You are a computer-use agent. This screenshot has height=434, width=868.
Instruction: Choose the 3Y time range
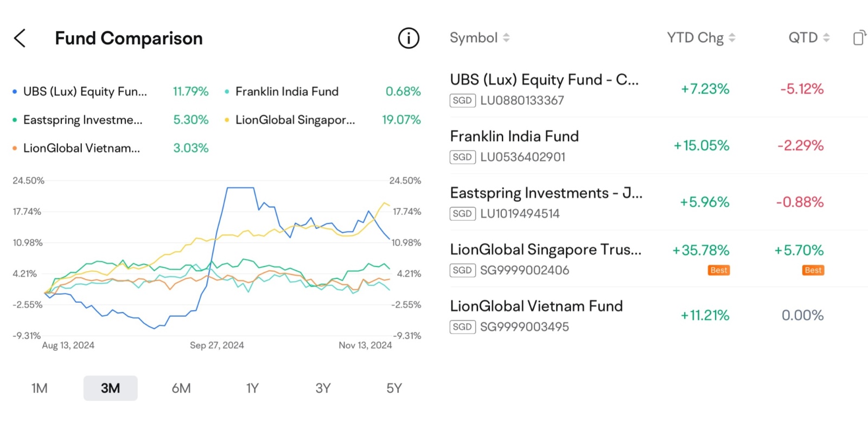pyautogui.click(x=323, y=388)
